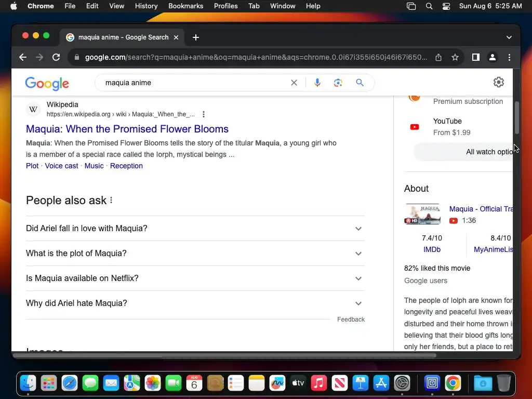Open Photos app in dock
The height and width of the screenshot is (399, 532).
153,383
